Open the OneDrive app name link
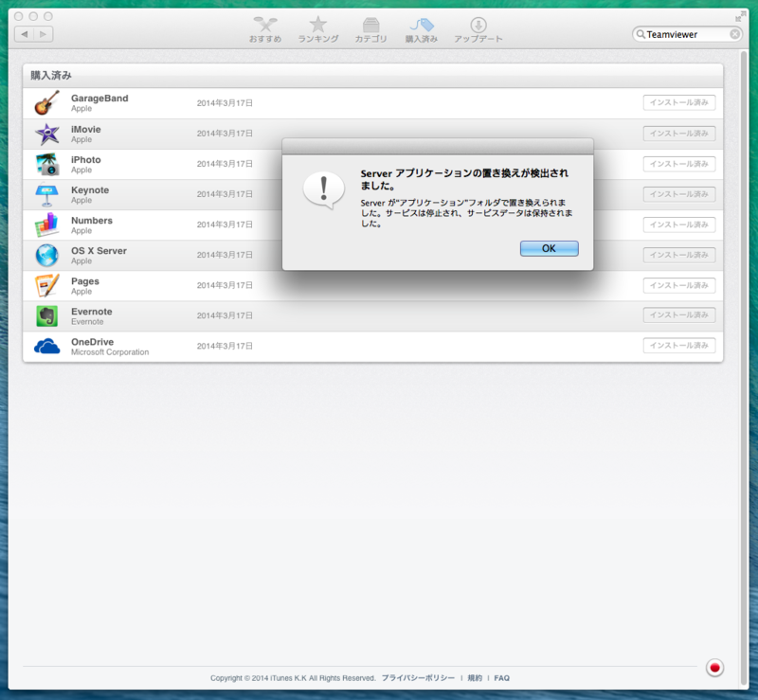This screenshot has width=758, height=700. click(x=92, y=342)
